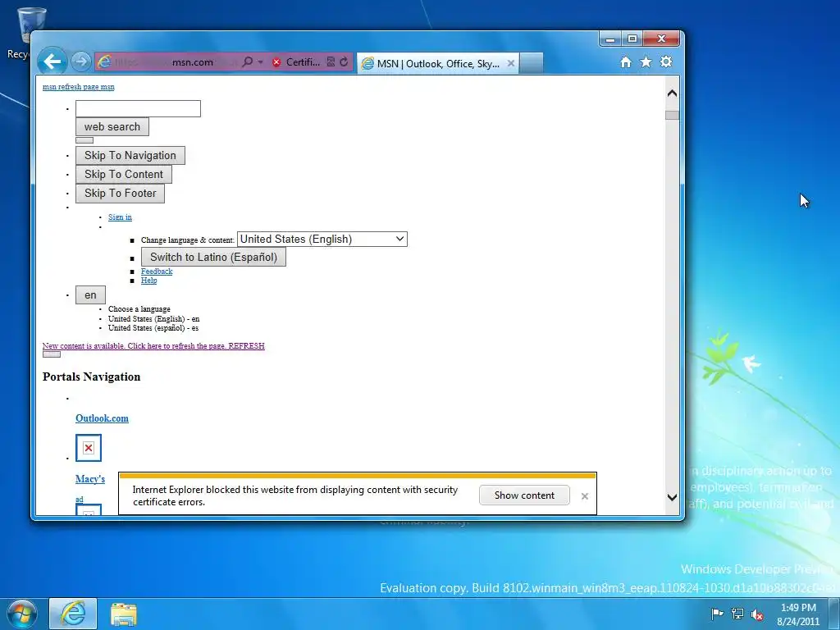Open the Tools gear menu
This screenshot has width=840, height=630.
tap(666, 62)
